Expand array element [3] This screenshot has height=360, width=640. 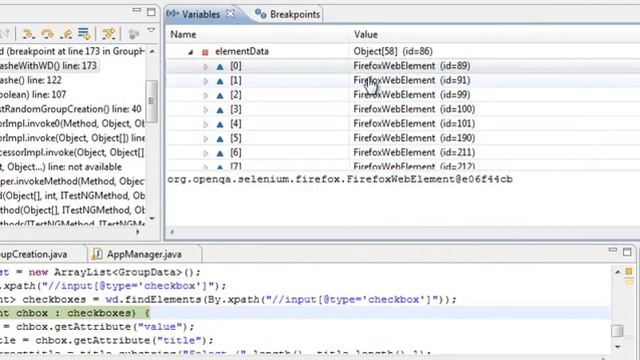[x=206, y=110]
